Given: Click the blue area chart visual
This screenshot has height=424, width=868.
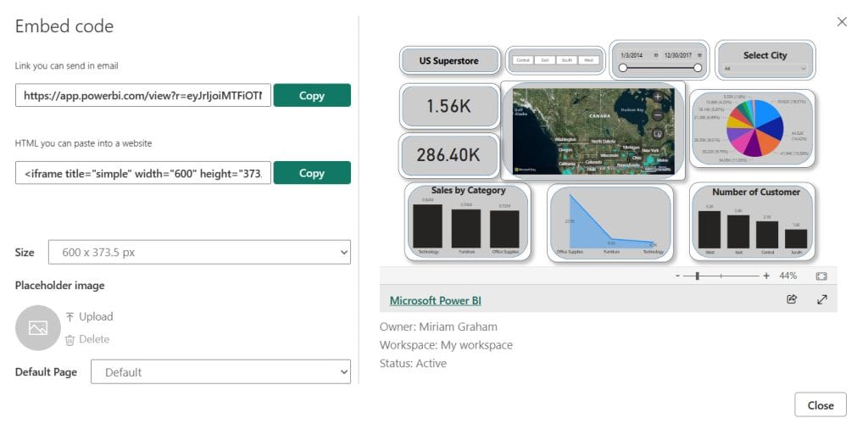Looking at the screenshot, I should (x=610, y=222).
